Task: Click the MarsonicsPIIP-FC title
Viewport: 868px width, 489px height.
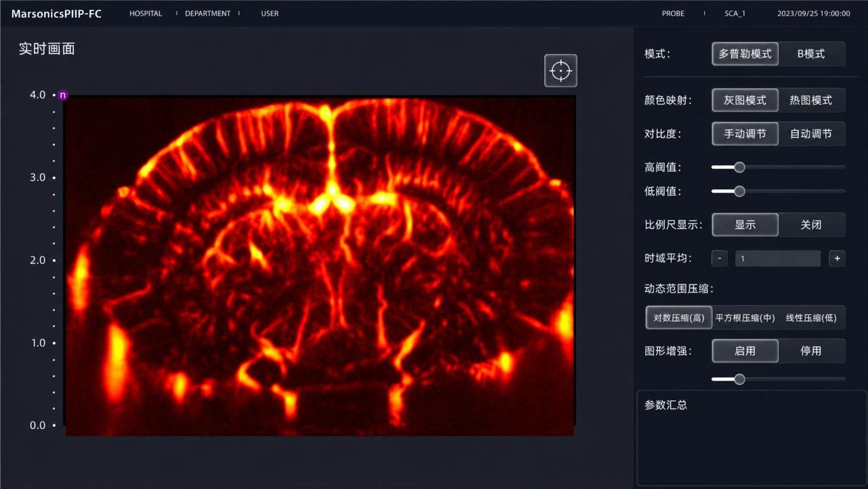Action: pos(57,14)
